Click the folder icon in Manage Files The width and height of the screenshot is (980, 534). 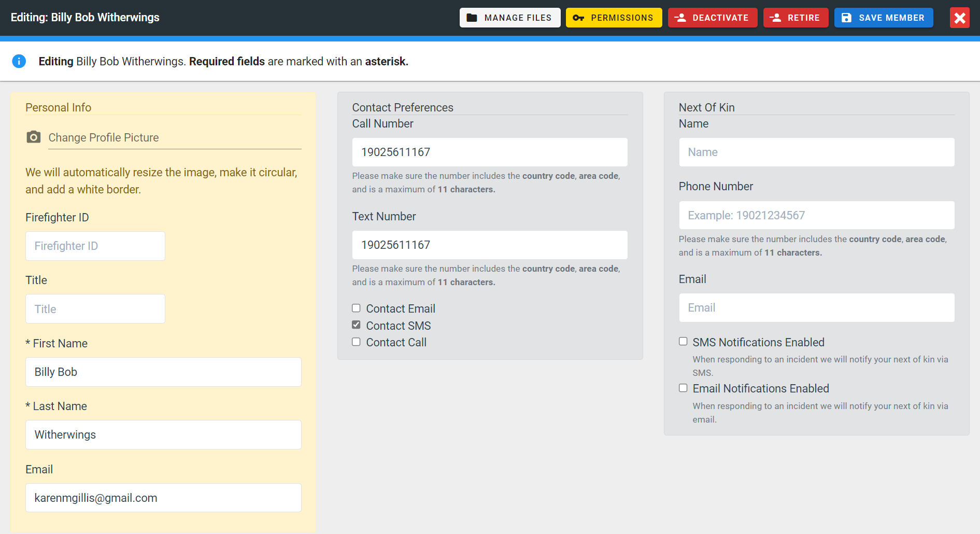(472, 18)
